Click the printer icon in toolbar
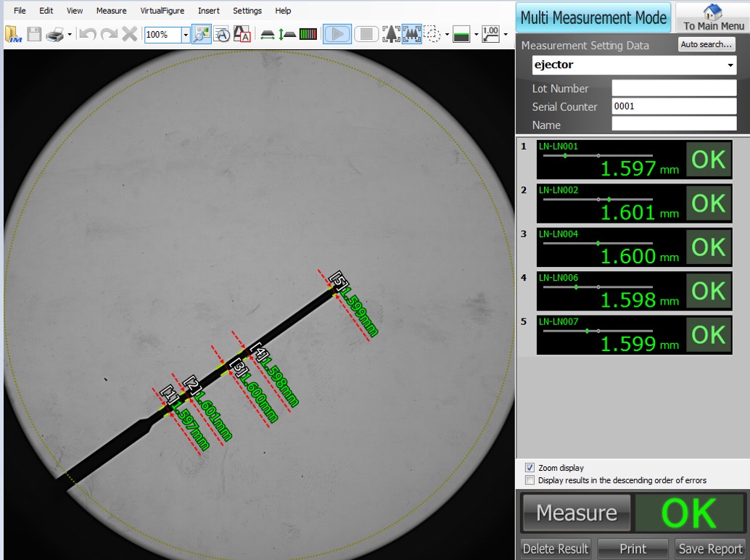750x560 pixels. (x=55, y=34)
